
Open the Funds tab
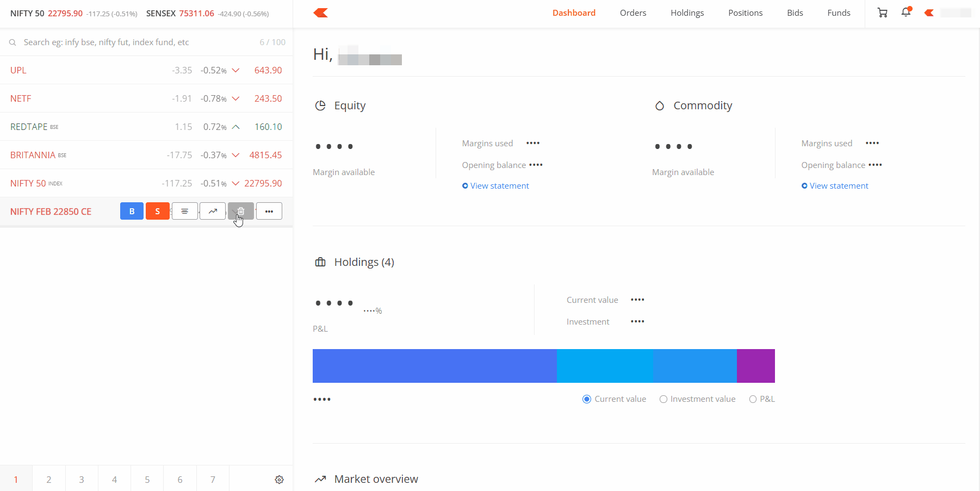pos(839,13)
